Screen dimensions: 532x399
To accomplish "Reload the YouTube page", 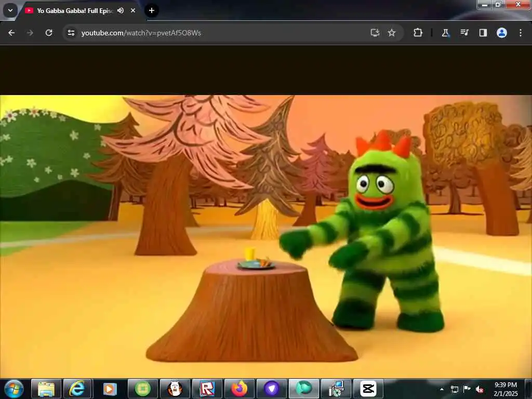I will (49, 33).
